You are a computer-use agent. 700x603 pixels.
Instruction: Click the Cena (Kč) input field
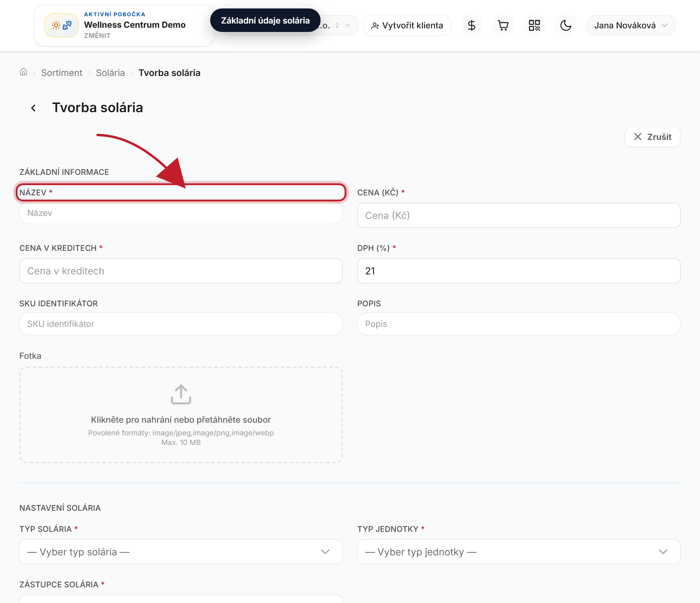[x=519, y=215]
